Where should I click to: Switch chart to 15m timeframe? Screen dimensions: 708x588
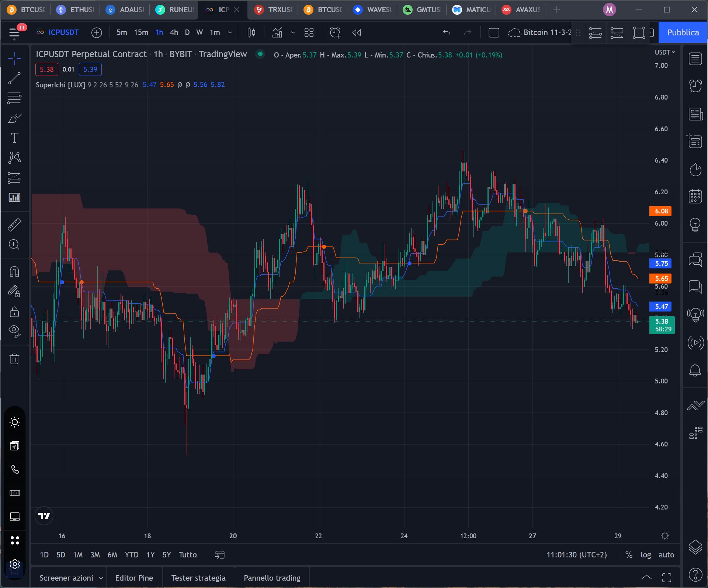click(141, 33)
